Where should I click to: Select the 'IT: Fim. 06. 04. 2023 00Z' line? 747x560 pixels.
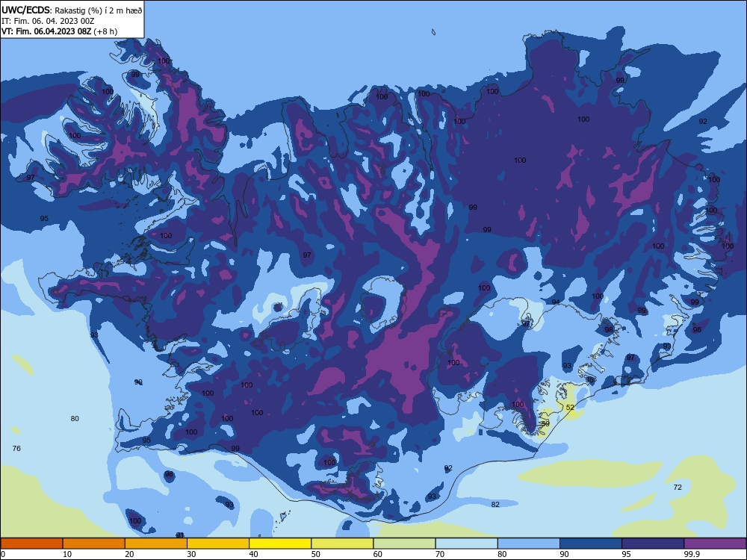48,21
